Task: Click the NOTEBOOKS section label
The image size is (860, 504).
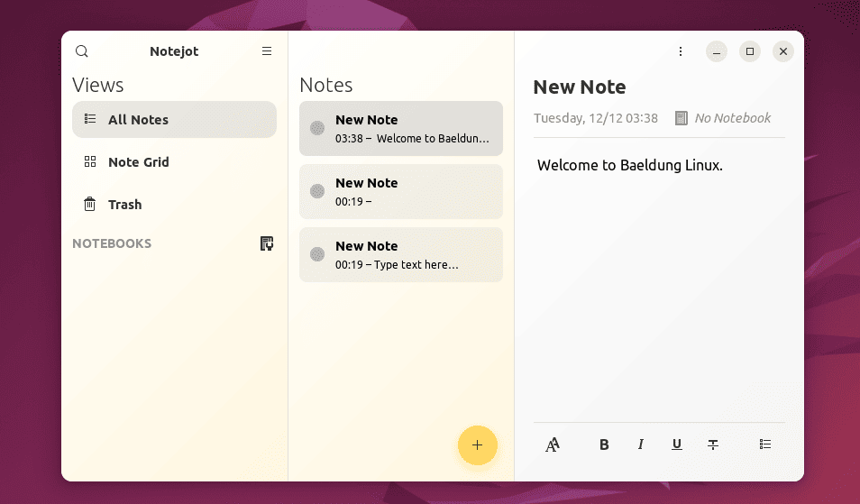Action: [x=112, y=243]
